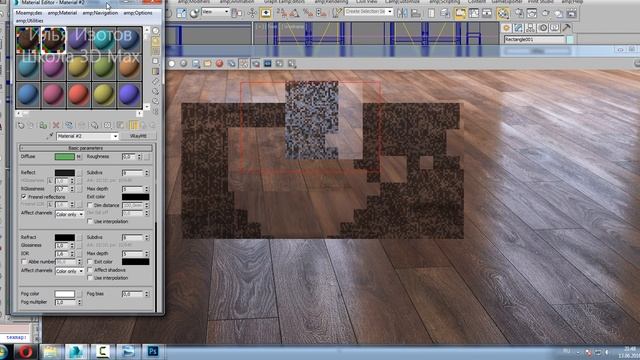
Task: Click Sample Type sphere icon beside sample slots
Action: coord(156,31)
